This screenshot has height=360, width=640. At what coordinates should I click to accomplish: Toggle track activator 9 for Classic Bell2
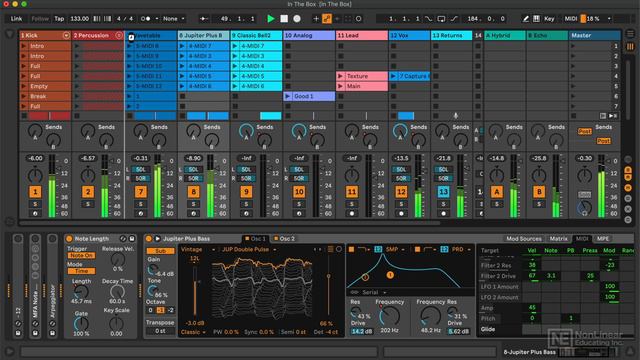[246, 192]
